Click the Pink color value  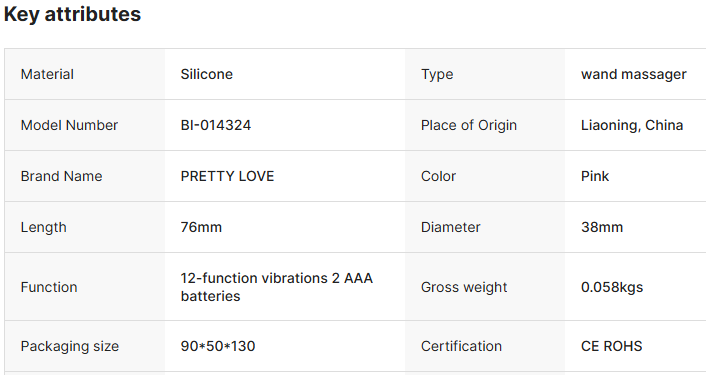[x=595, y=176]
